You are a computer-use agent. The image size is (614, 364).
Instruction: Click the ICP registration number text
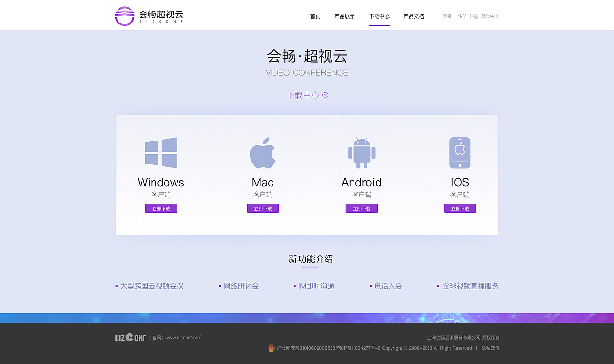358,348
